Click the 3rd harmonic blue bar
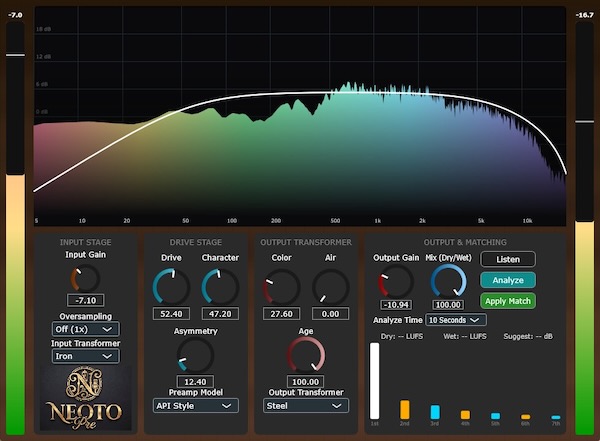The image size is (600, 441). pos(435,412)
